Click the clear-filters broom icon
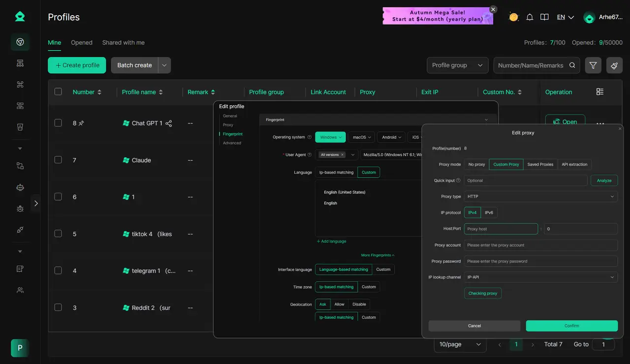 pos(614,65)
